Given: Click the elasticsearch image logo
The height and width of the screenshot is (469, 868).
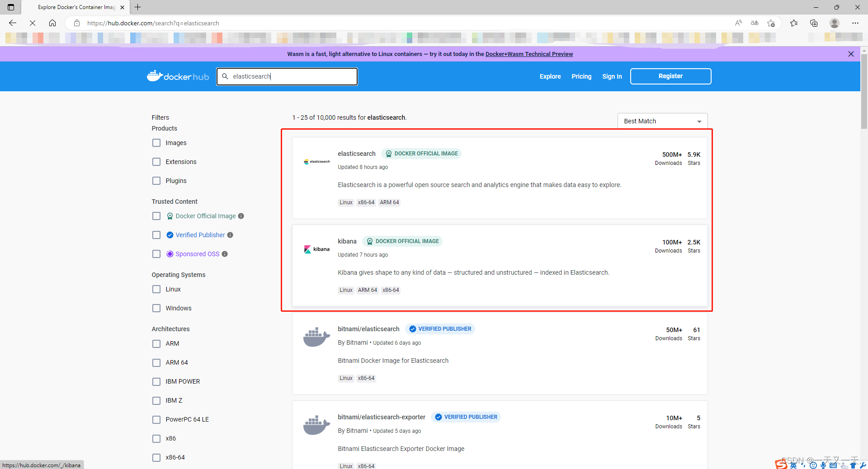Looking at the screenshot, I should point(317,162).
